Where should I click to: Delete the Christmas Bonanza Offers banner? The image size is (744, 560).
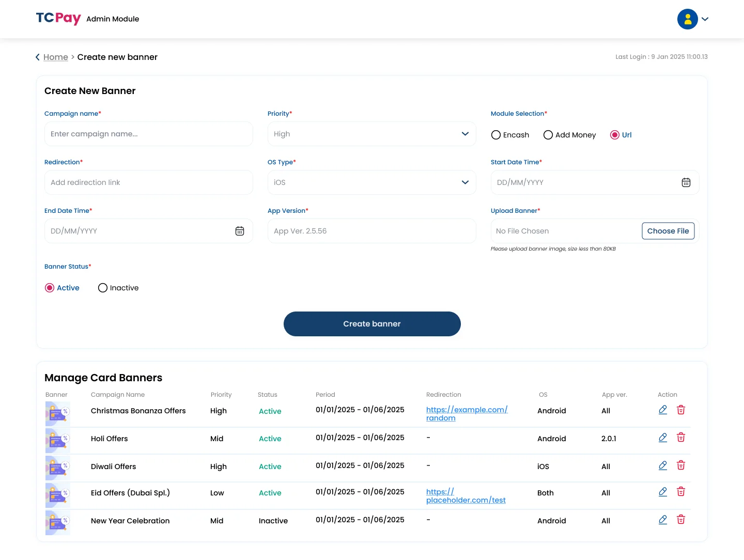[x=681, y=410]
